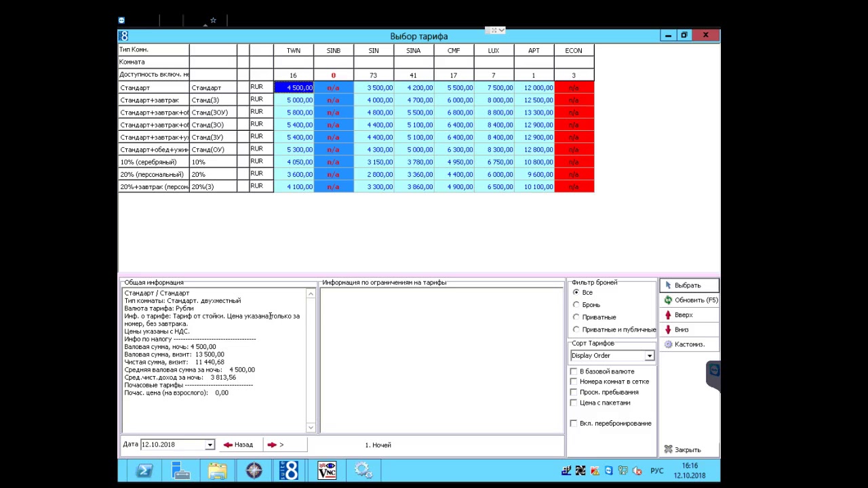Switch to Suite 8 app in taskbar

[290, 470]
